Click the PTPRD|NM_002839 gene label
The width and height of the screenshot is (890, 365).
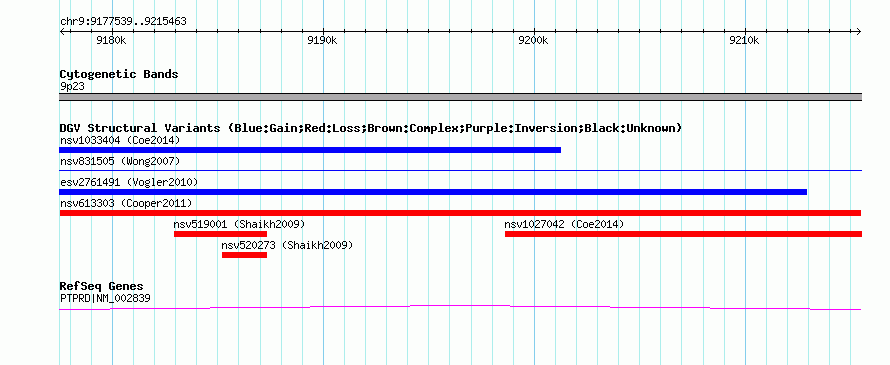pos(105,298)
